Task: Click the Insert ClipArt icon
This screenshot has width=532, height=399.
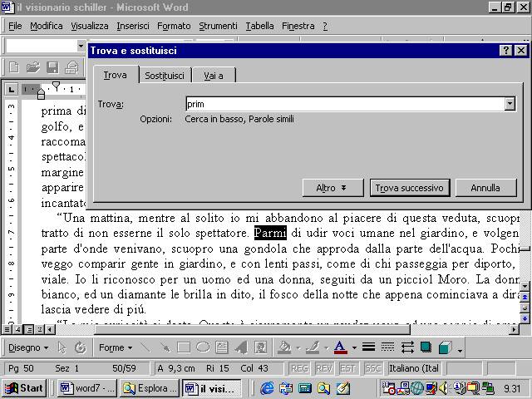Action: pyautogui.click(x=260, y=347)
